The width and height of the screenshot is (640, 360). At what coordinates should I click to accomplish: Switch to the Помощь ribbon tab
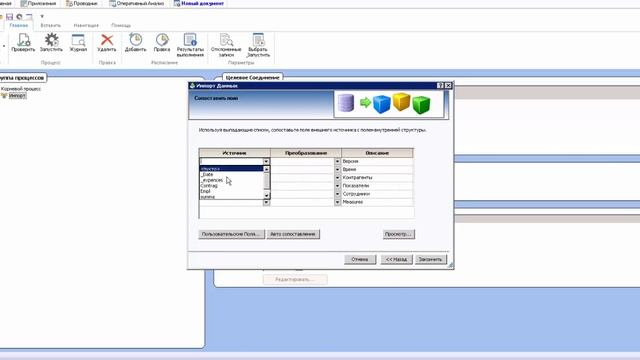(121, 25)
